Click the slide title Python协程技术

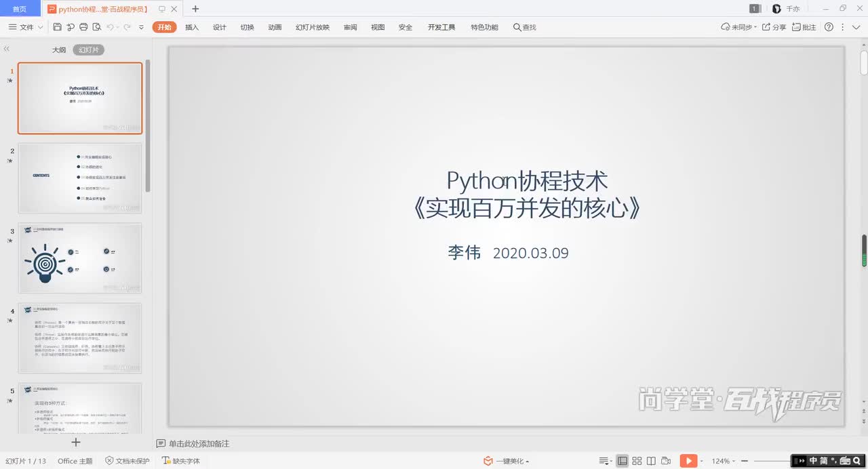[527, 180]
